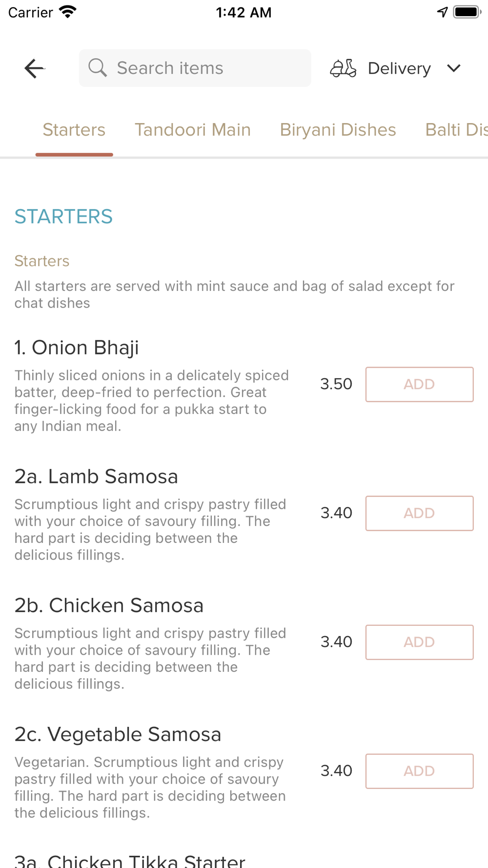Tap the location arrow status icon
Image resolution: width=488 pixels, height=868 pixels.
(442, 12)
